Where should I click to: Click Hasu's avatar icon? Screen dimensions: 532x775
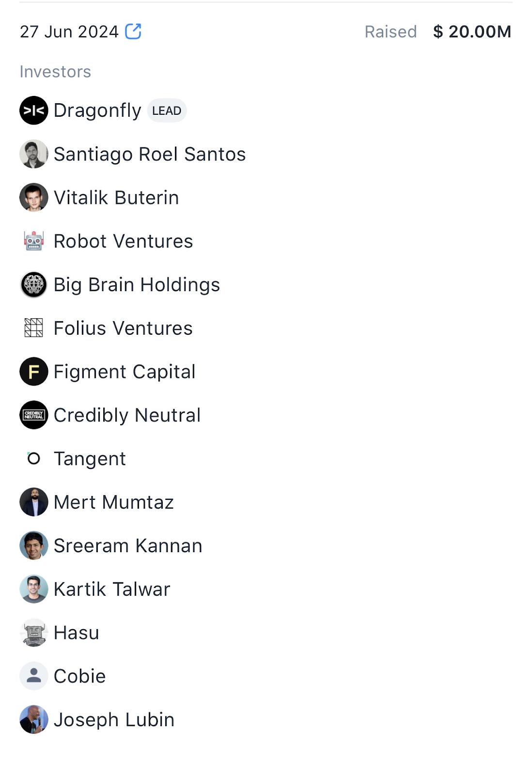34,633
